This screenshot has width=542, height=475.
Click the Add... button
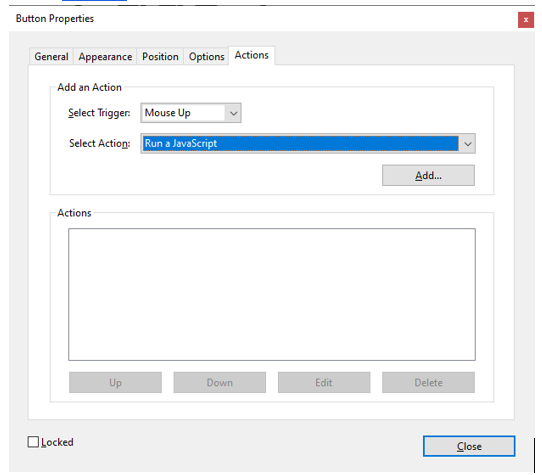(428, 176)
